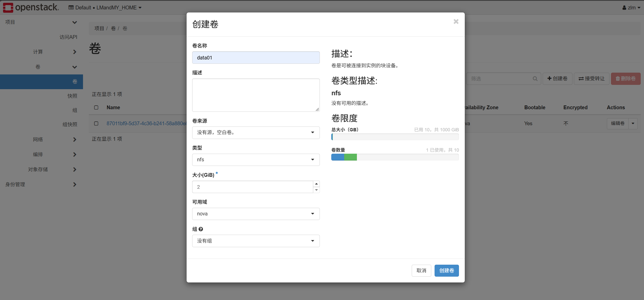Expand the 对象存储 sidebar section
This screenshot has width=644, height=300.
pos(41,169)
